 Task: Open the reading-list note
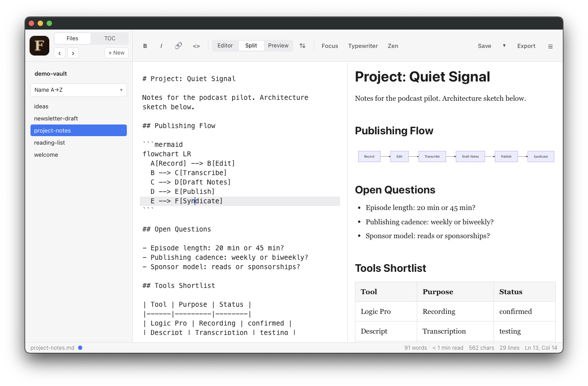pos(78,142)
